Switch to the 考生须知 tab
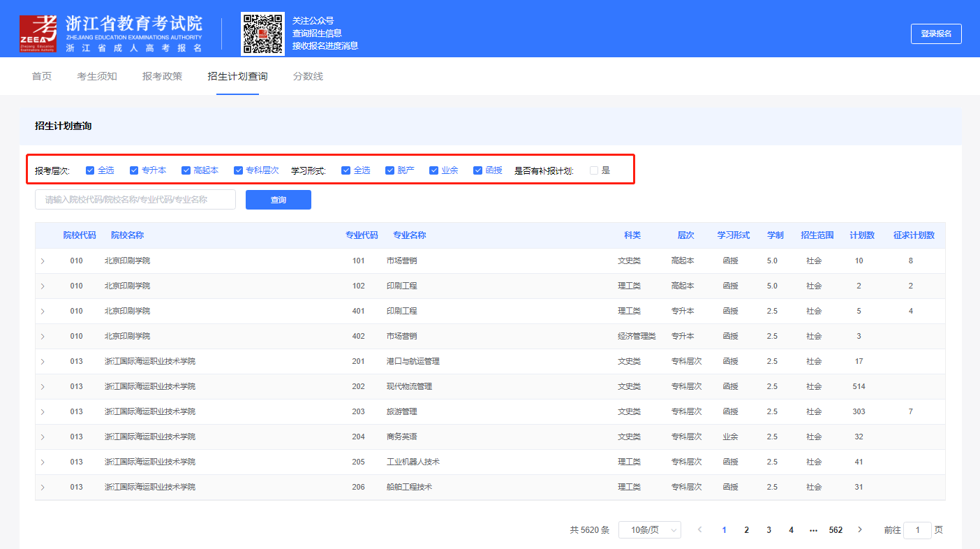 point(97,76)
